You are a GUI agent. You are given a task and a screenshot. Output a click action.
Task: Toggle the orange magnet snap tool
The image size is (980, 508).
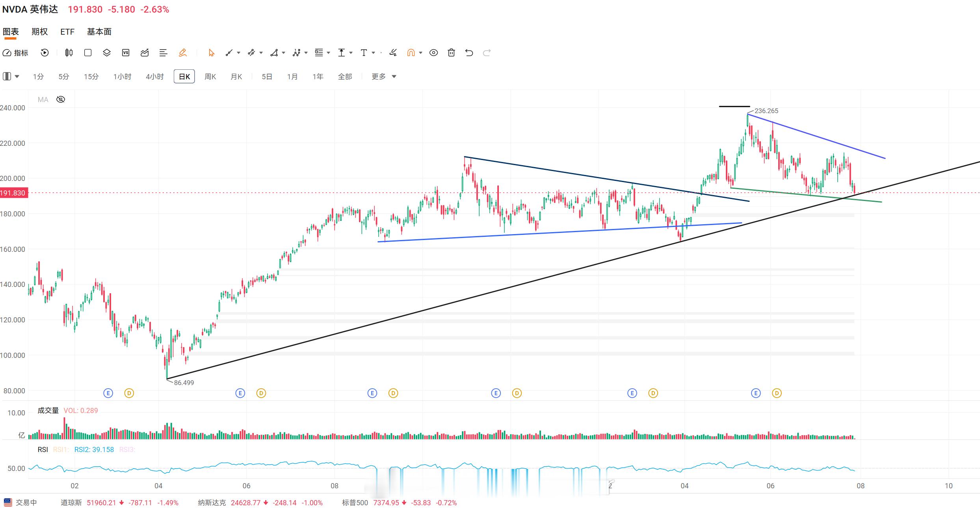(x=411, y=53)
